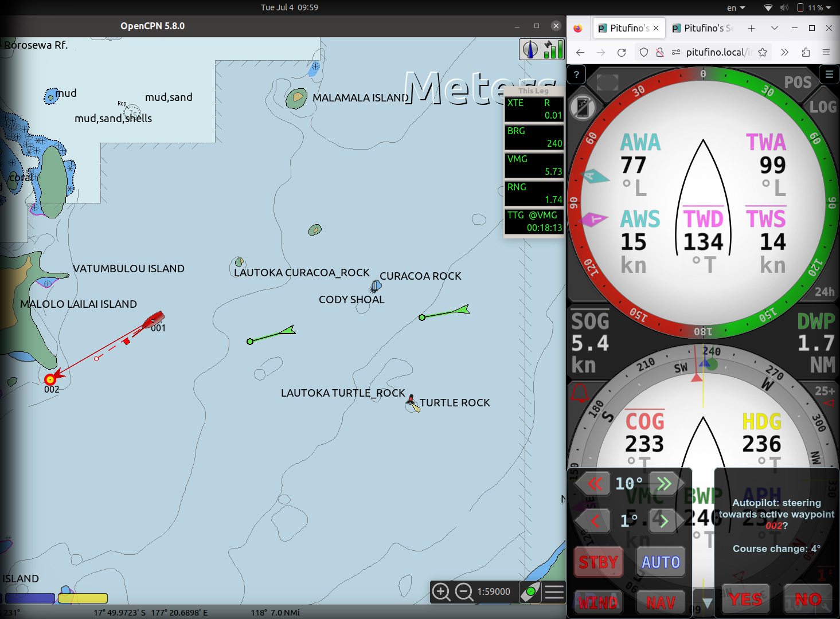Toggle the red alarm bell icon
840x619 pixels.
tap(580, 393)
